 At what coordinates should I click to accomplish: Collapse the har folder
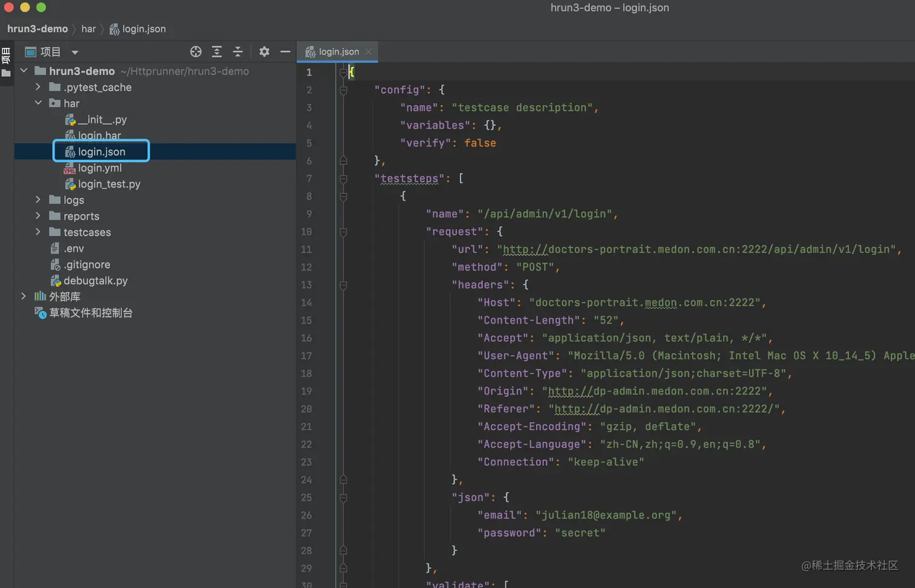pyautogui.click(x=38, y=103)
